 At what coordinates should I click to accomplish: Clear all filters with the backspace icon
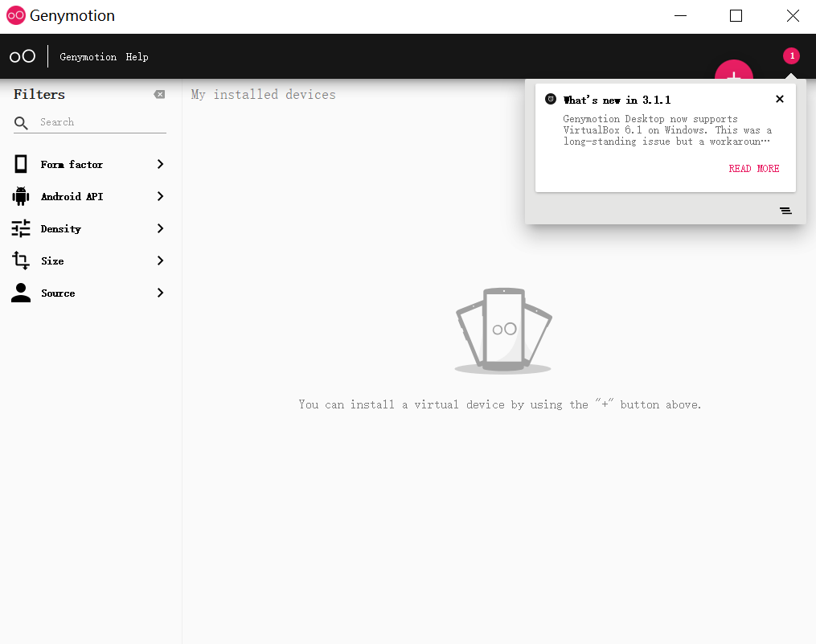point(159,94)
